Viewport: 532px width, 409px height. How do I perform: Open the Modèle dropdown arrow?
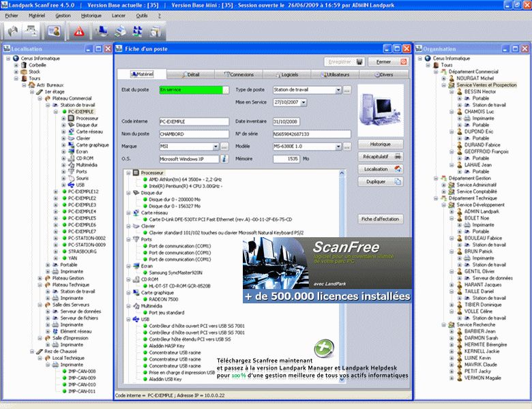tap(338, 147)
